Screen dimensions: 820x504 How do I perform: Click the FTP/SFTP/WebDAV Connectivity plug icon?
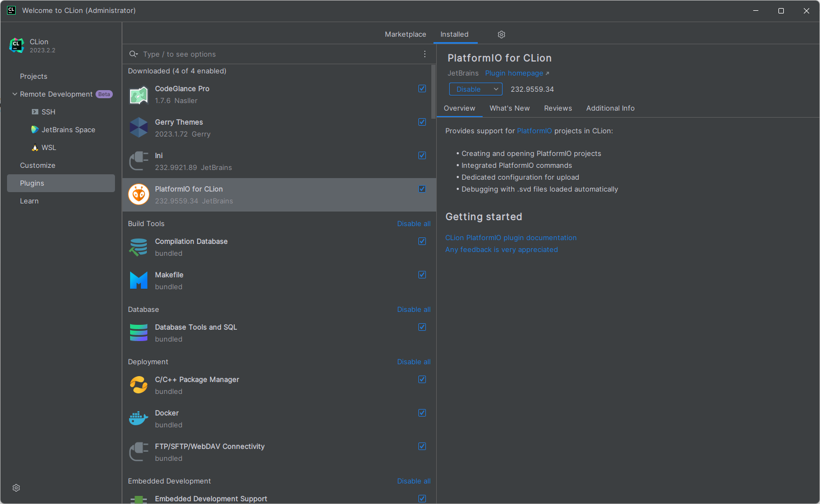139,452
